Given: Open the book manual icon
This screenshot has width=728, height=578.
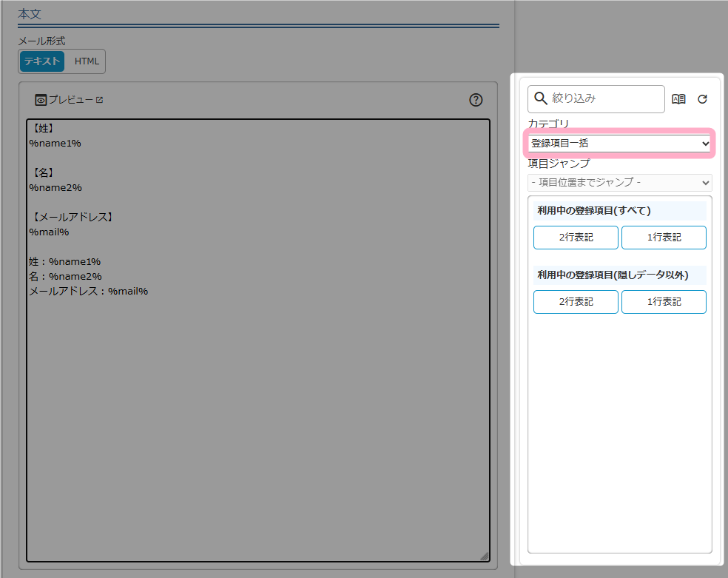Looking at the screenshot, I should point(678,99).
